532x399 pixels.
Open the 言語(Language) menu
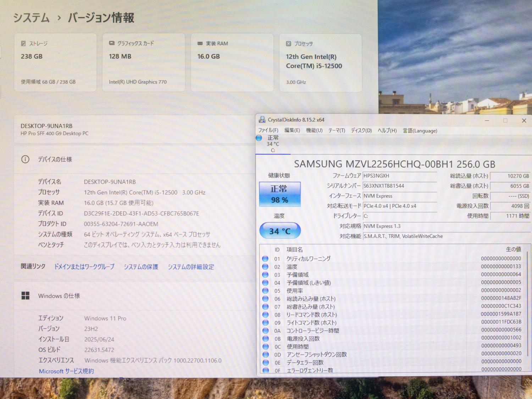(420, 131)
